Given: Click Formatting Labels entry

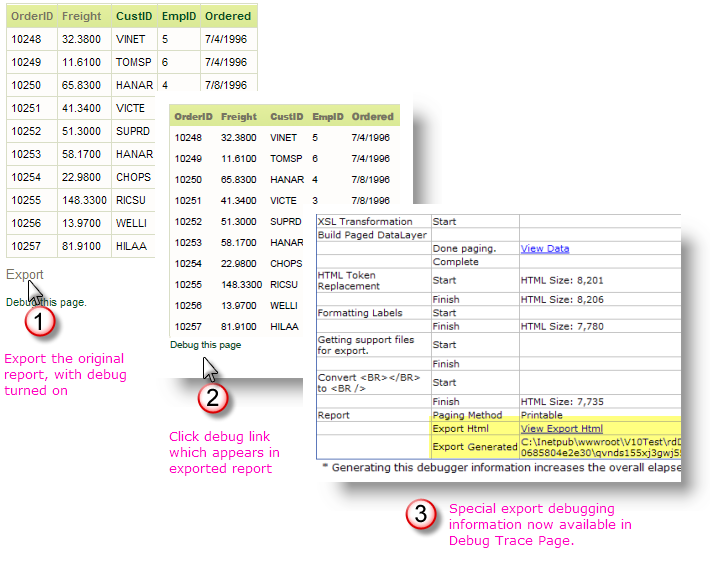Looking at the screenshot, I should click(360, 313).
